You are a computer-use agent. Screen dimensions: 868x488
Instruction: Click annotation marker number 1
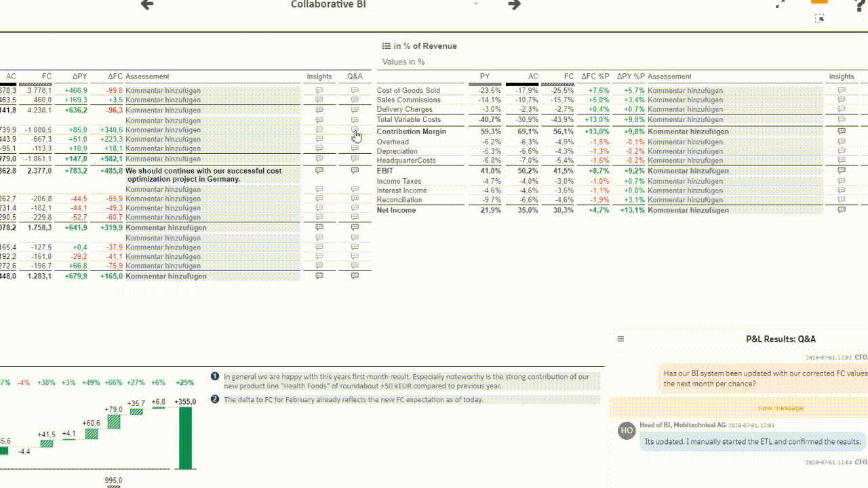click(215, 376)
